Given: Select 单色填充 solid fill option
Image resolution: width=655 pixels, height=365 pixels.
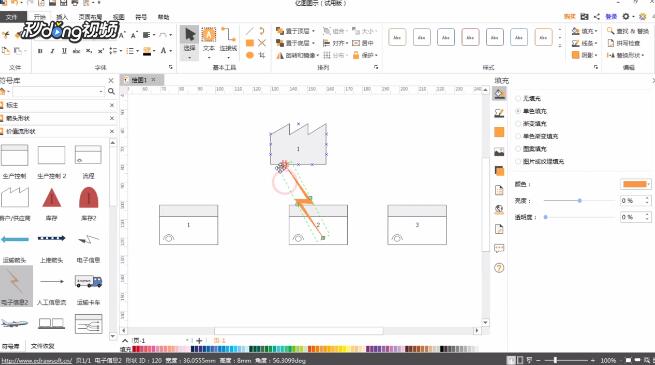Looking at the screenshot, I should click(531, 111).
